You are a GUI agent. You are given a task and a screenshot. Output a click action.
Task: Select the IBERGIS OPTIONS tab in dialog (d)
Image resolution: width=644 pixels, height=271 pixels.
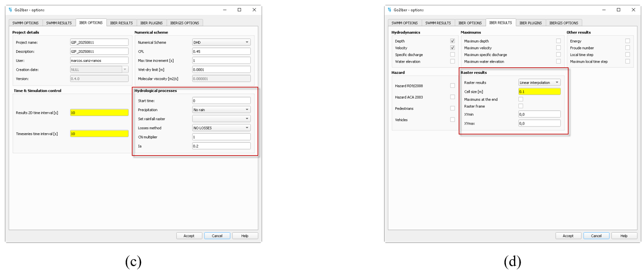(x=563, y=23)
